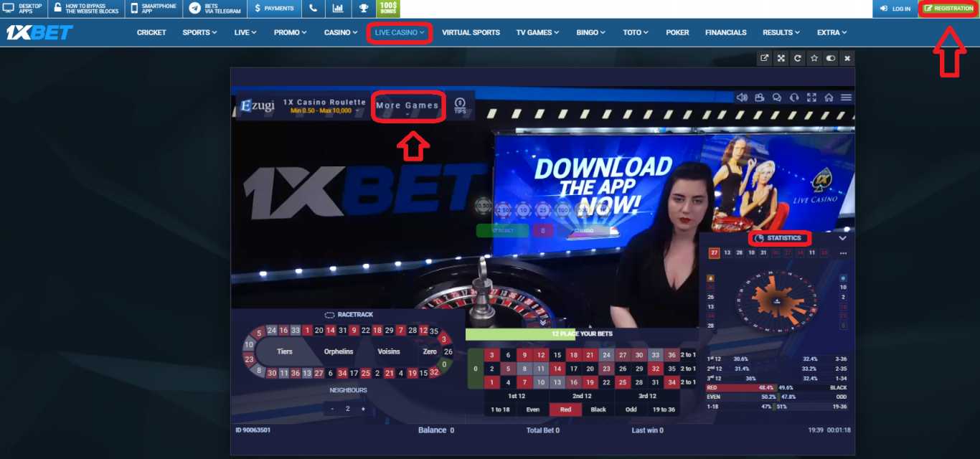Expand the Toto dropdown

[x=636, y=32]
